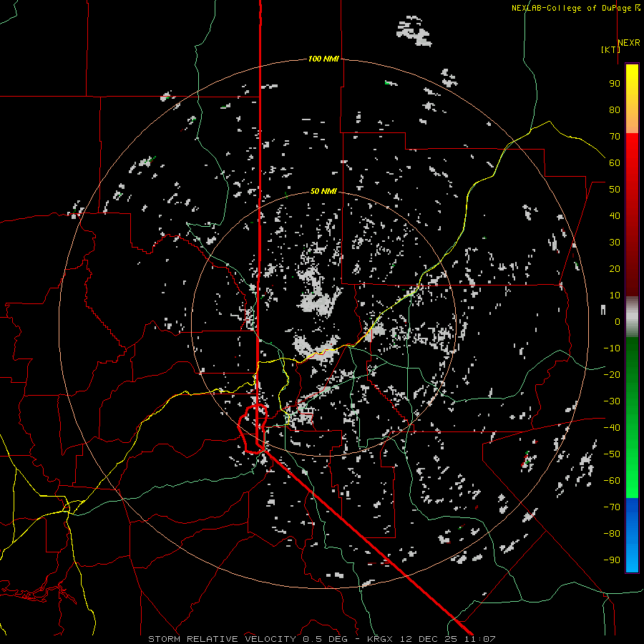Click the -90 value on velocity scale
Image resolution: width=644 pixels, height=644 pixels.
pyautogui.click(x=612, y=560)
